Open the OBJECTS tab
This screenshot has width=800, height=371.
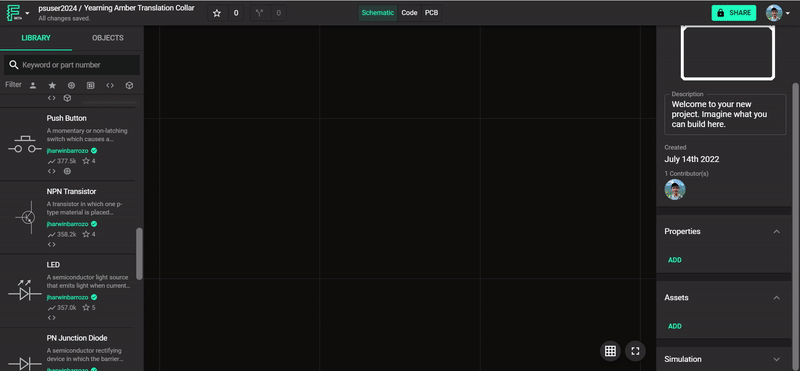(x=108, y=38)
